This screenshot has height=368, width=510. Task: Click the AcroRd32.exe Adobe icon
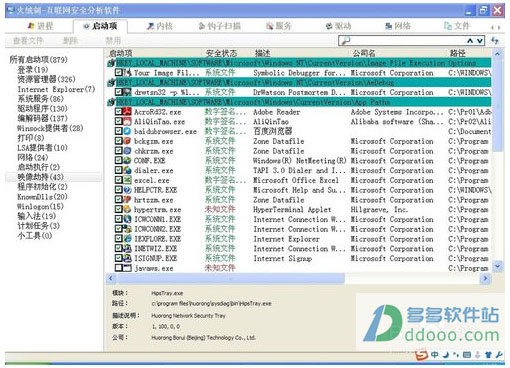click(x=127, y=111)
